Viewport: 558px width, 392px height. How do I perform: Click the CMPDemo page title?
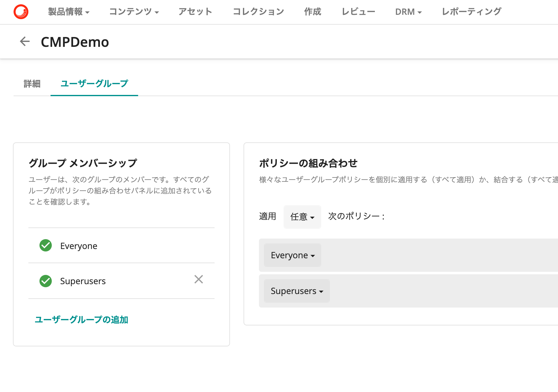click(x=75, y=42)
